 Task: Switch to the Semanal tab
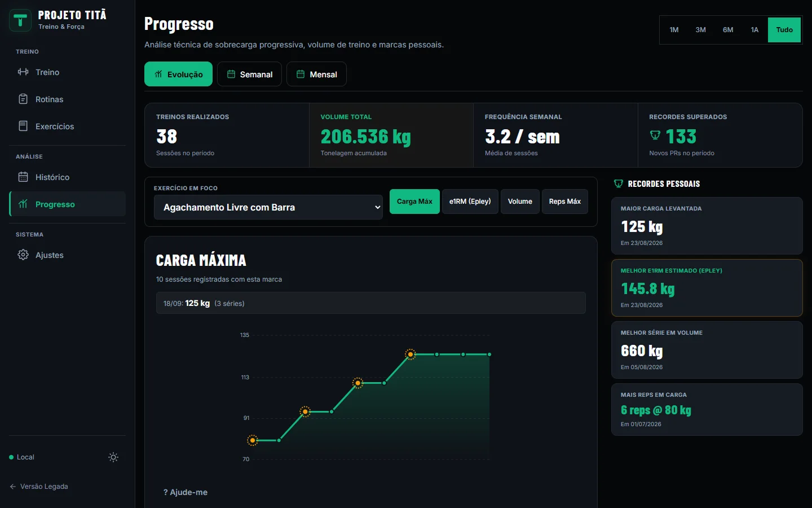249,74
